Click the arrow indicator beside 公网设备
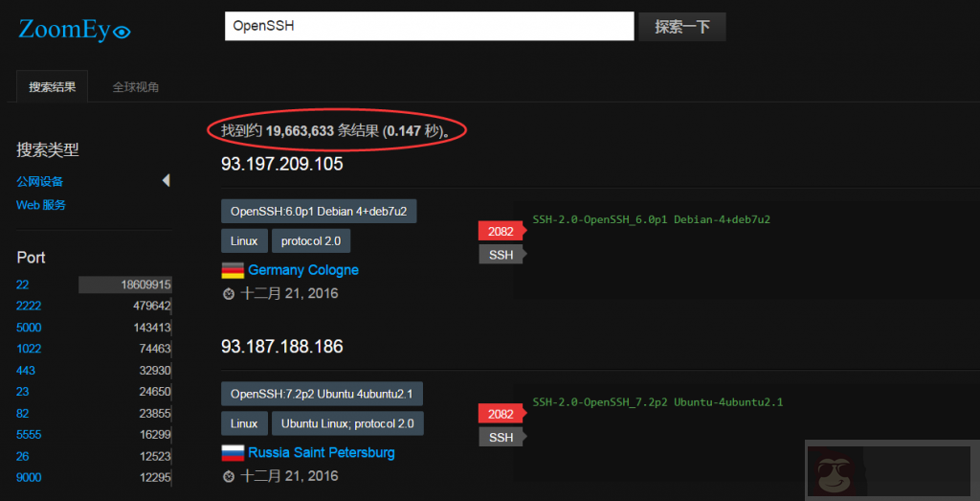 (167, 181)
